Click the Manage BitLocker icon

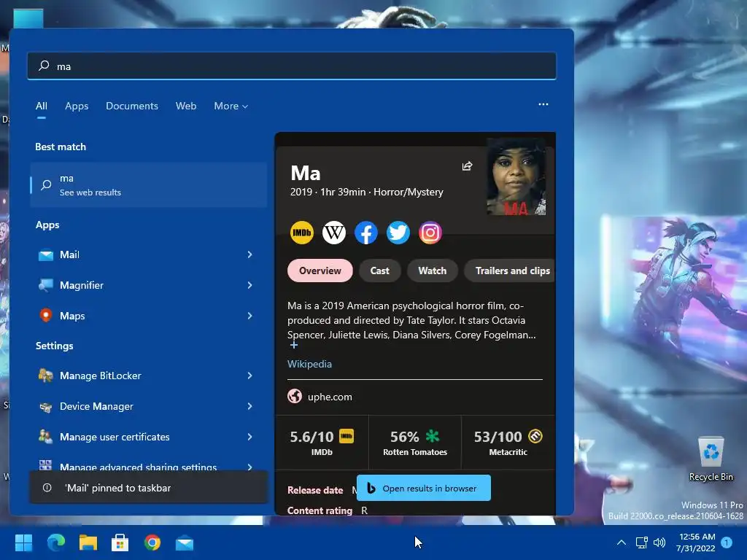(x=46, y=376)
